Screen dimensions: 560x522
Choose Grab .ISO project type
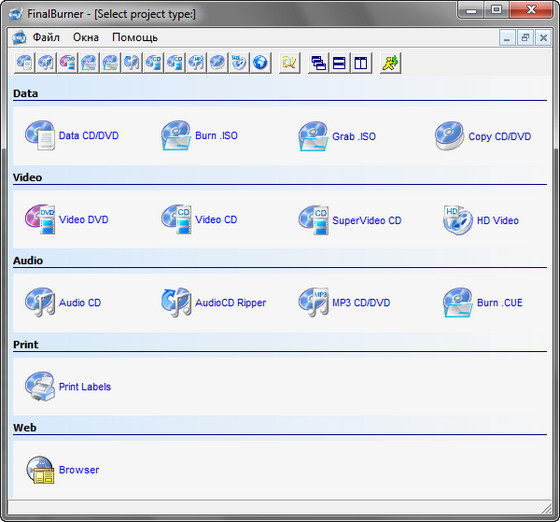(337, 136)
